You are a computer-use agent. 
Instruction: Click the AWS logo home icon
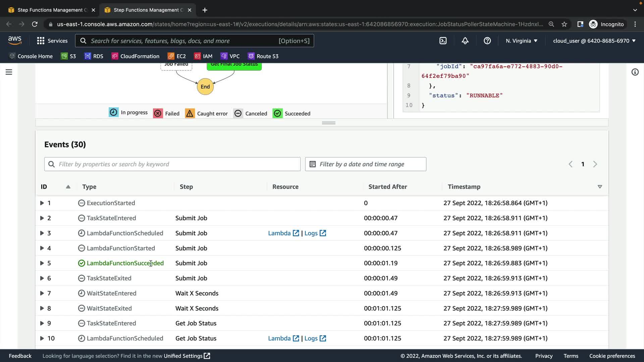15,41
